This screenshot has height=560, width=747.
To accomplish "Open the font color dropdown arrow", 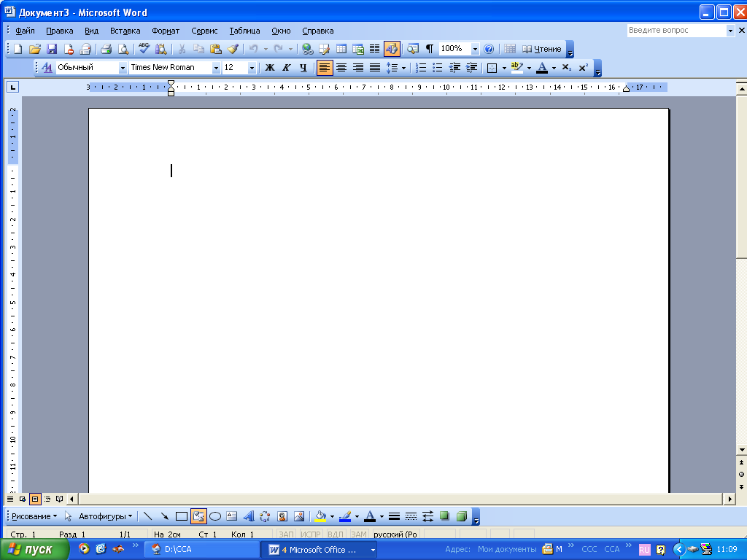I will coord(554,68).
